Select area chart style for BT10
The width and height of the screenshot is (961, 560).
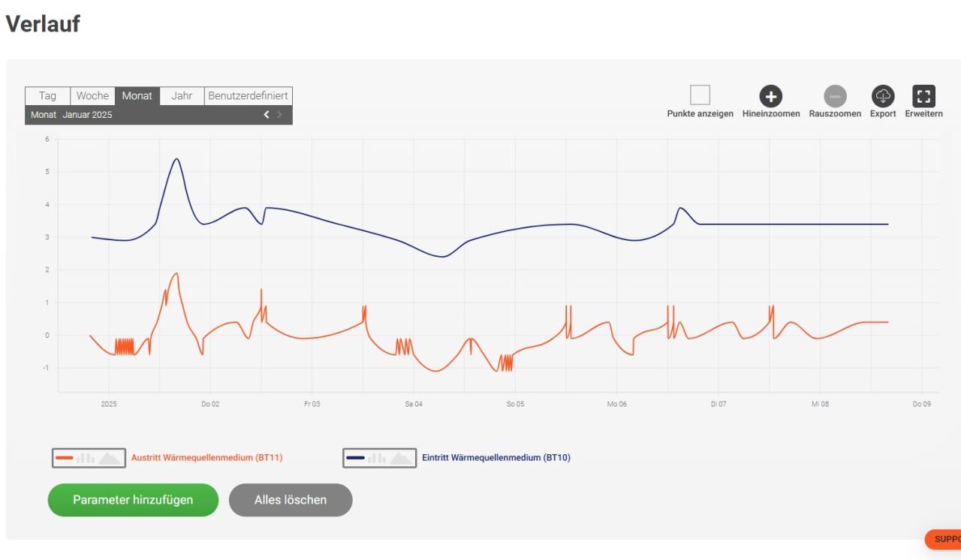[x=401, y=458]
